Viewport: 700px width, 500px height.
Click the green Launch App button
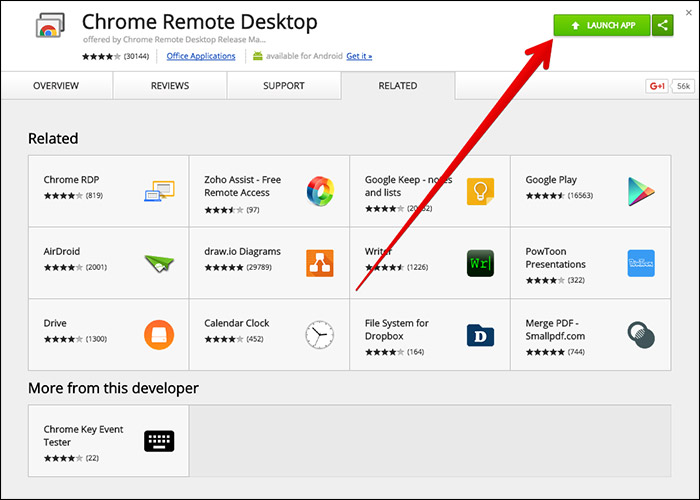pos(601,25)
